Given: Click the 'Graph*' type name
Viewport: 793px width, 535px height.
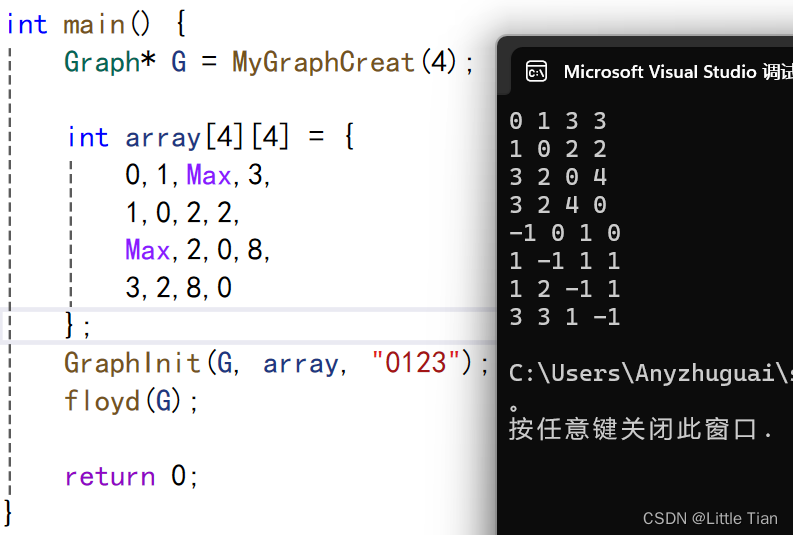Looking at the screenshot, I should (110, 62).
